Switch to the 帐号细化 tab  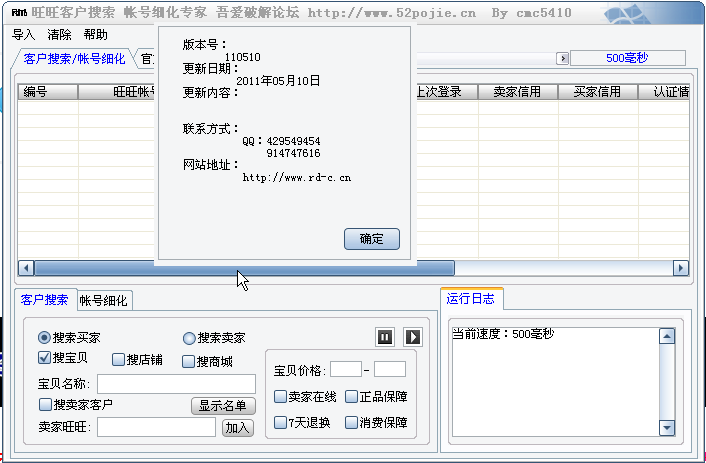[104, 300]
